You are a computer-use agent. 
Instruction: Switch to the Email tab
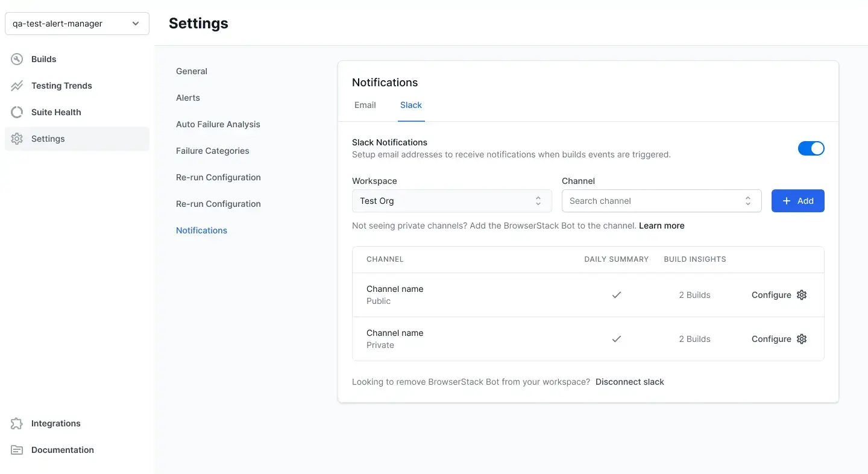tap(365, 105)
